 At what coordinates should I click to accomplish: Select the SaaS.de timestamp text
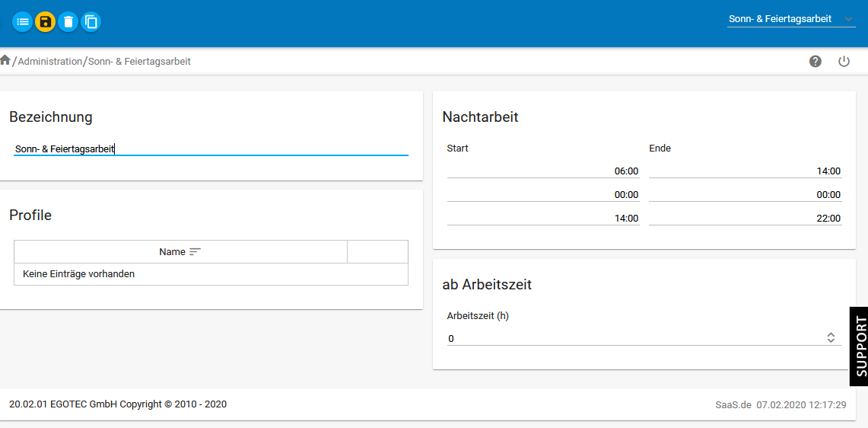781,404
